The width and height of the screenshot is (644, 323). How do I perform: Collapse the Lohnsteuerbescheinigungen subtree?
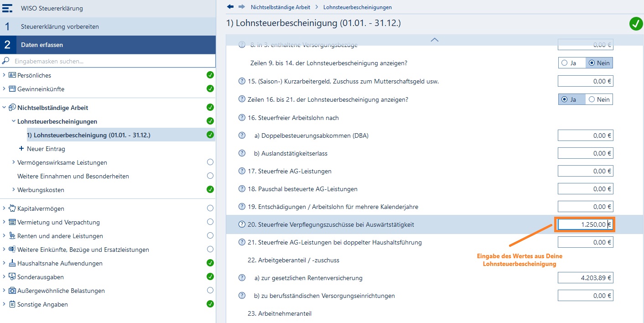[14, 121]
